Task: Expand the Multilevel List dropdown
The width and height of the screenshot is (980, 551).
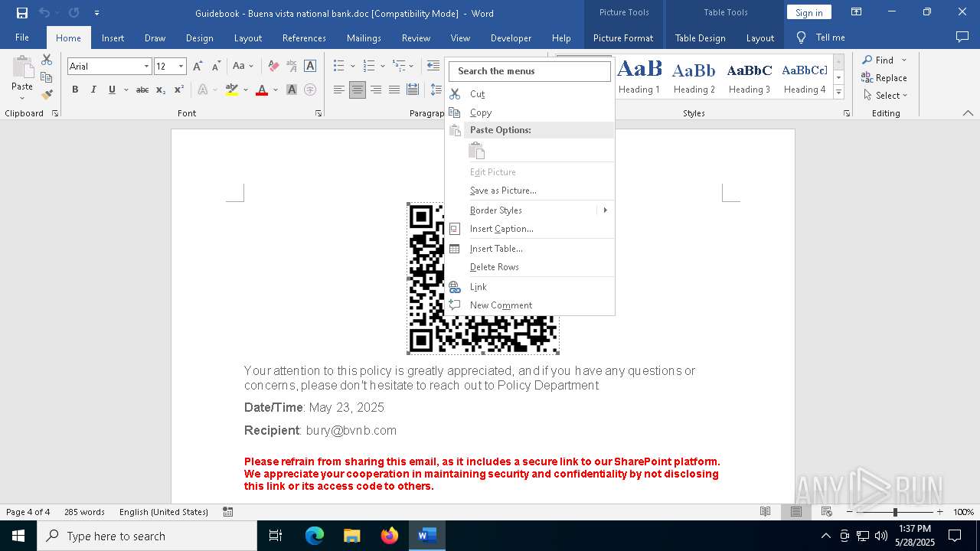Action: (412, 67)
